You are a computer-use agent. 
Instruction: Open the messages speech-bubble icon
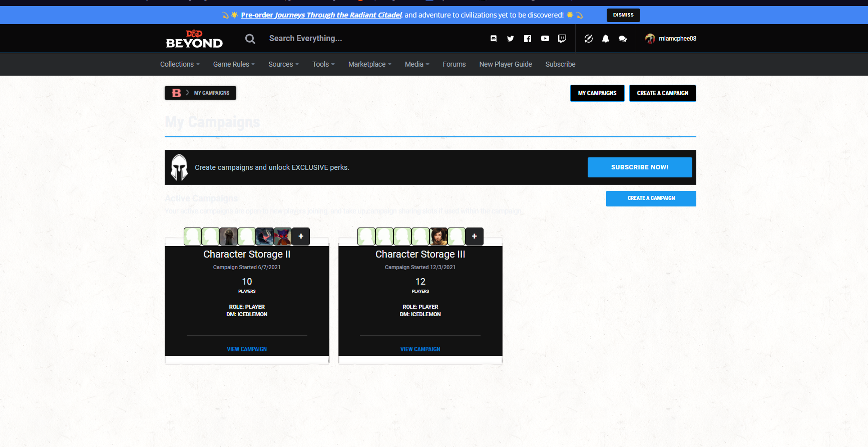[623, 39]
